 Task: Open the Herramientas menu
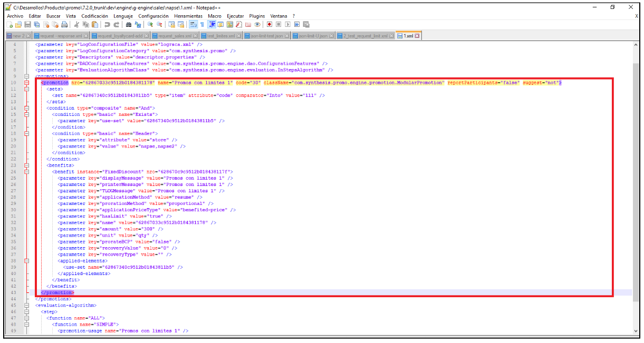point(188,16)
